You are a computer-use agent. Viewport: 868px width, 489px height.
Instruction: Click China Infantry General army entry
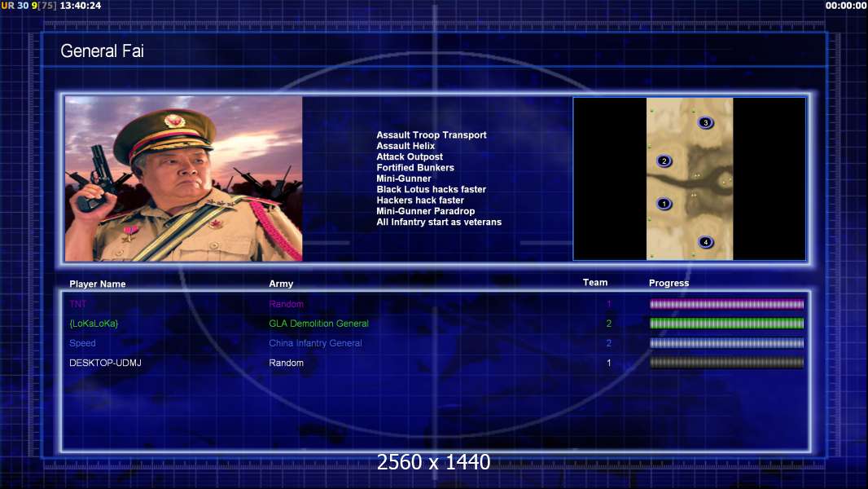pos(316,343)
